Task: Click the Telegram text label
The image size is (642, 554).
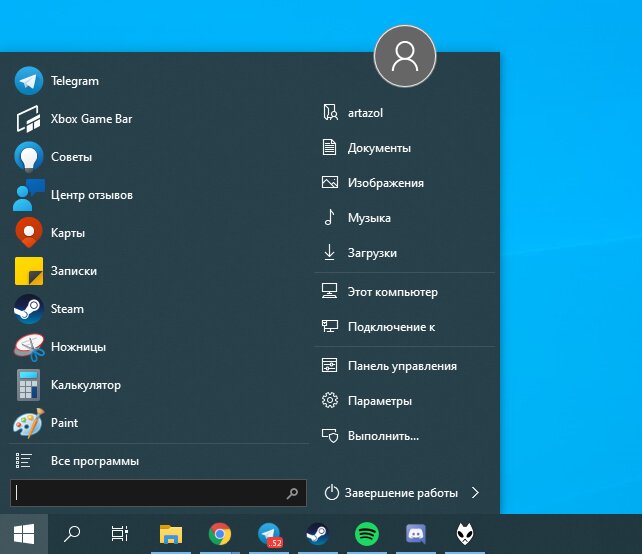Action: (x=75, y=81)
